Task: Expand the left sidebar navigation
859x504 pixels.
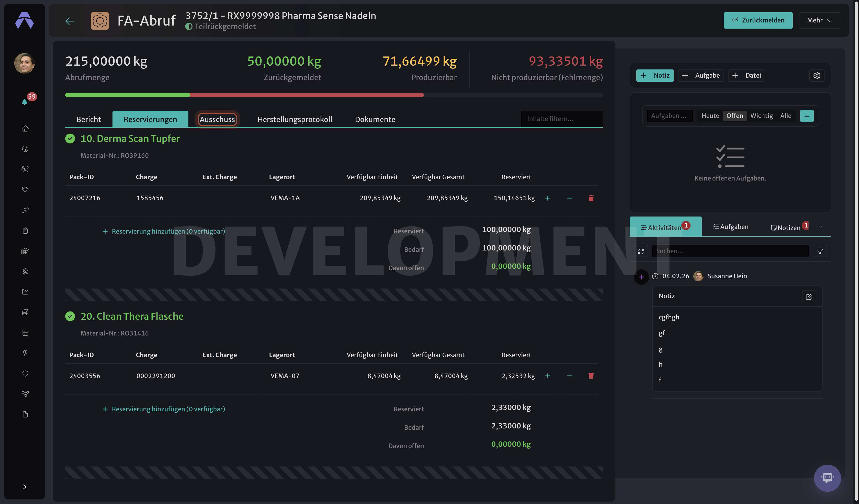Action: 25,487
